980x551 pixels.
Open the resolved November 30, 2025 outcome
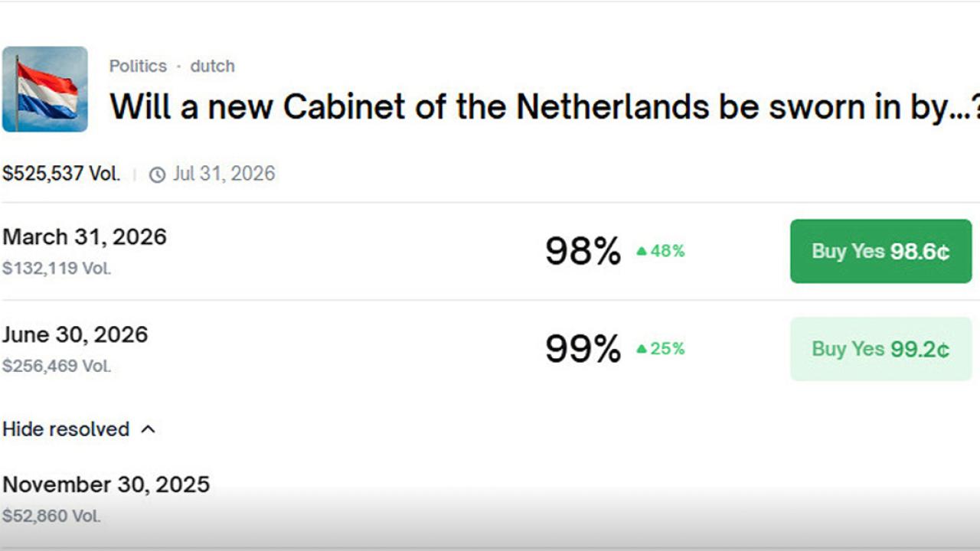point(106,484)
